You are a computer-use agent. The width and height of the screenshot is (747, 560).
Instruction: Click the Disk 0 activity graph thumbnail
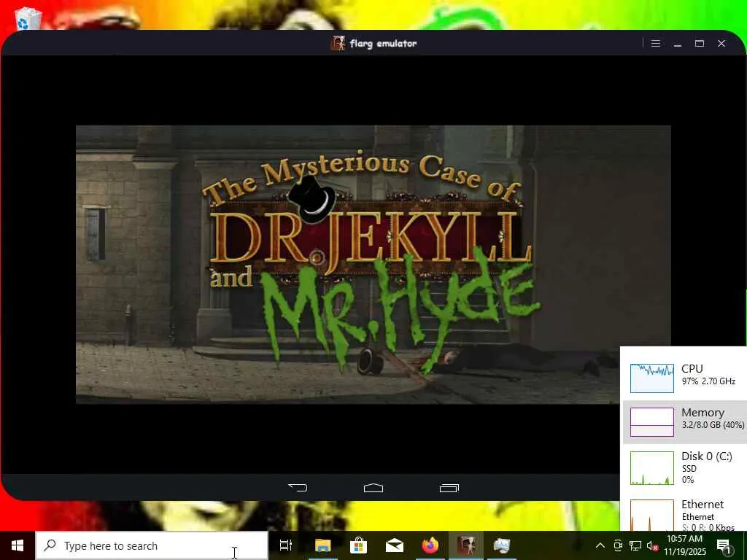tap(651, 468)
